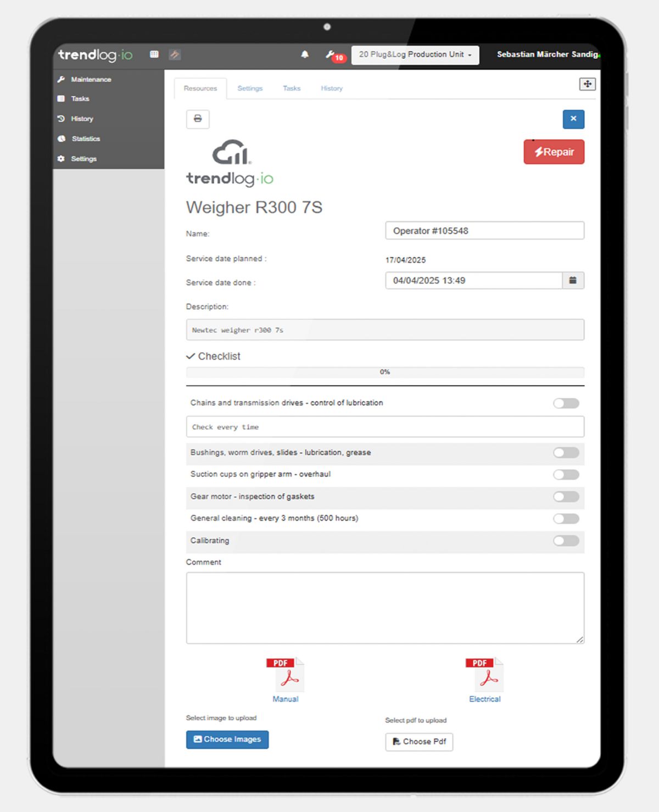Open the Manual PDF icon
Screen dimensions: 659x812
286,675
